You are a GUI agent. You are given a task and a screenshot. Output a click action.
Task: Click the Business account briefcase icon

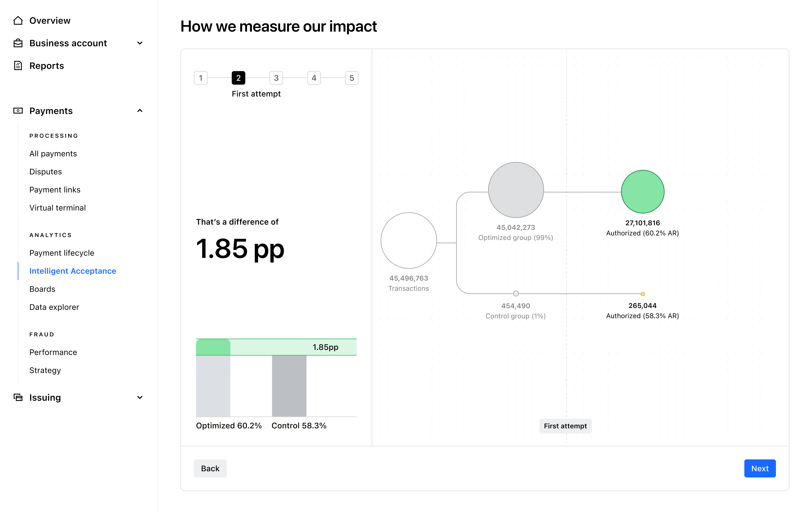tap(18, 43)
